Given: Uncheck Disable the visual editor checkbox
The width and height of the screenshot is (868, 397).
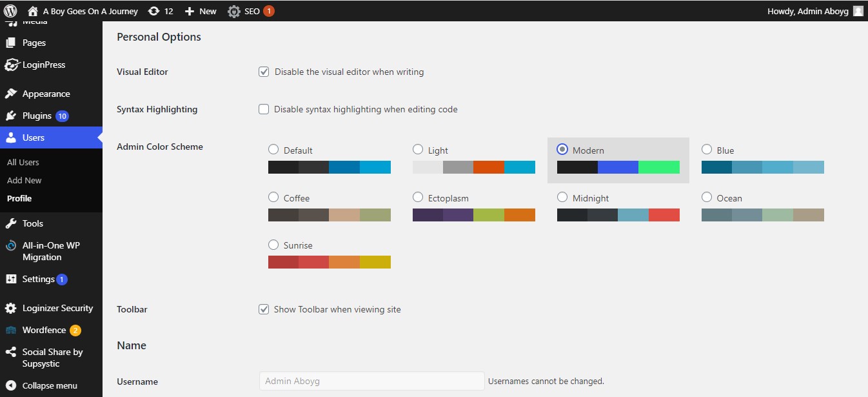Looking at the screenshot, I should tap(264, 72).
